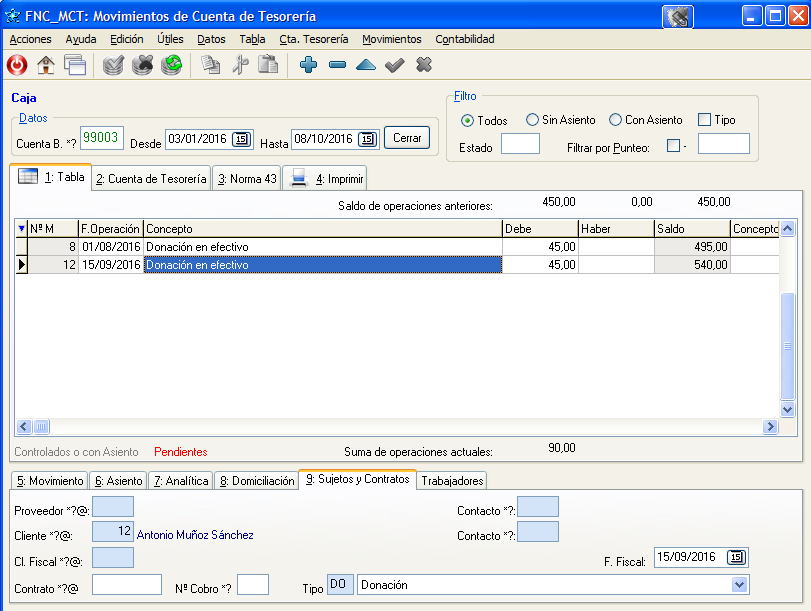The height and width of the screenshot is (611, 811).
Task: Cut using the scissors icon
Action: tap(240, 65)
